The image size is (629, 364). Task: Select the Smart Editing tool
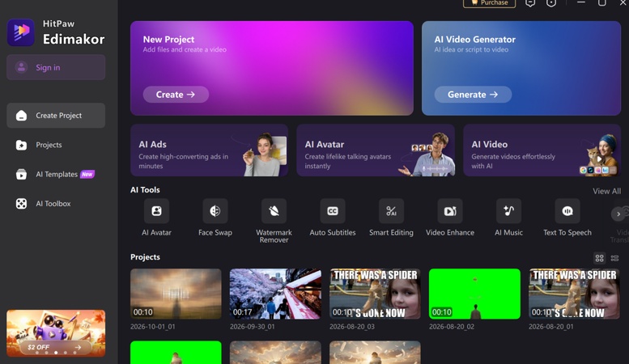[391, 211]
